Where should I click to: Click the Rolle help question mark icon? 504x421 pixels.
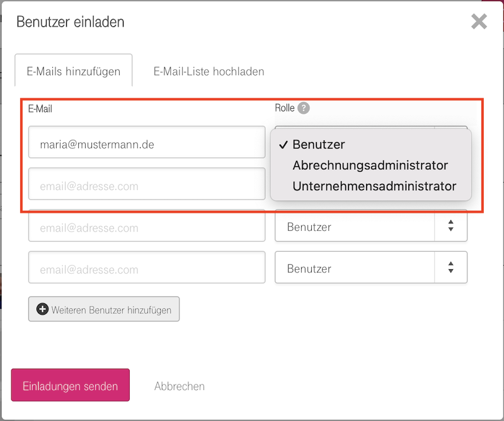tap(304, 108)
